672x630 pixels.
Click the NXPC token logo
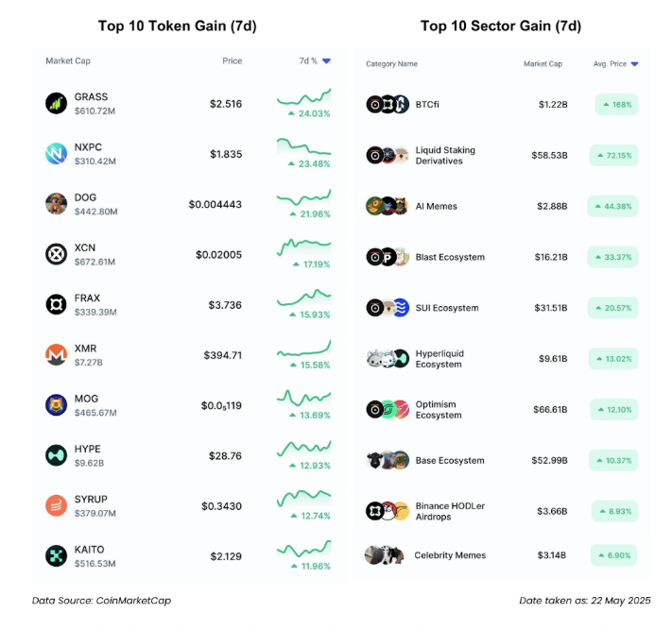pyautogui.click(x=56, y=154)
